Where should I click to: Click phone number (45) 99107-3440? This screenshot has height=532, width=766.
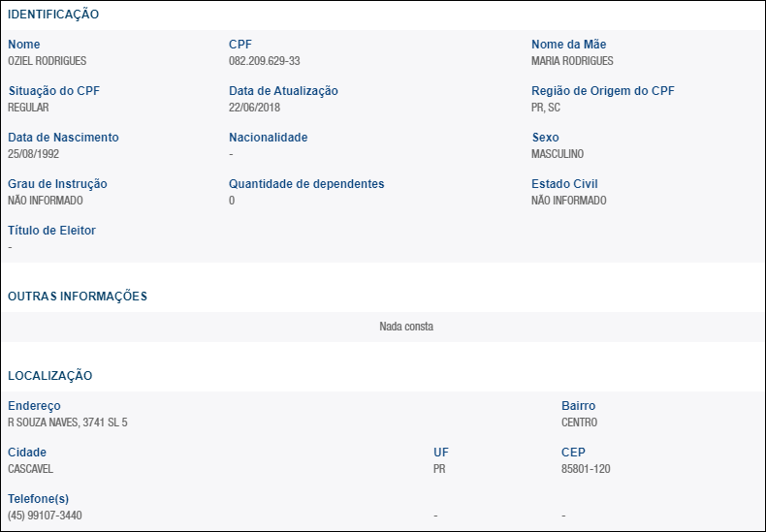[x=45, y=516]
